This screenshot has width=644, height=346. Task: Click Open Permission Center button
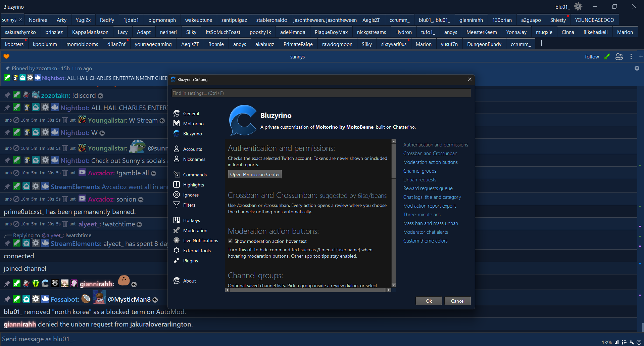click(255, 174)
